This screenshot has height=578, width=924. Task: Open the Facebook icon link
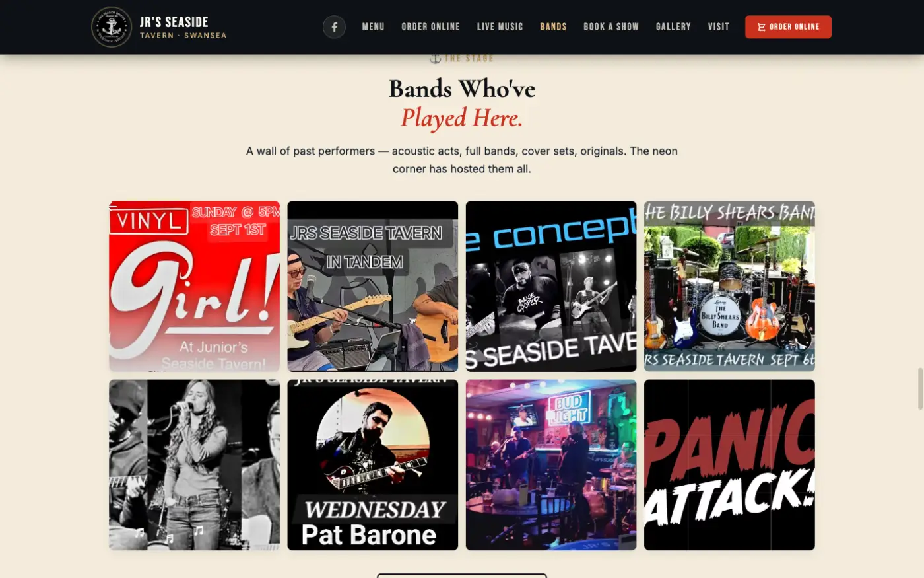point(334,27)
